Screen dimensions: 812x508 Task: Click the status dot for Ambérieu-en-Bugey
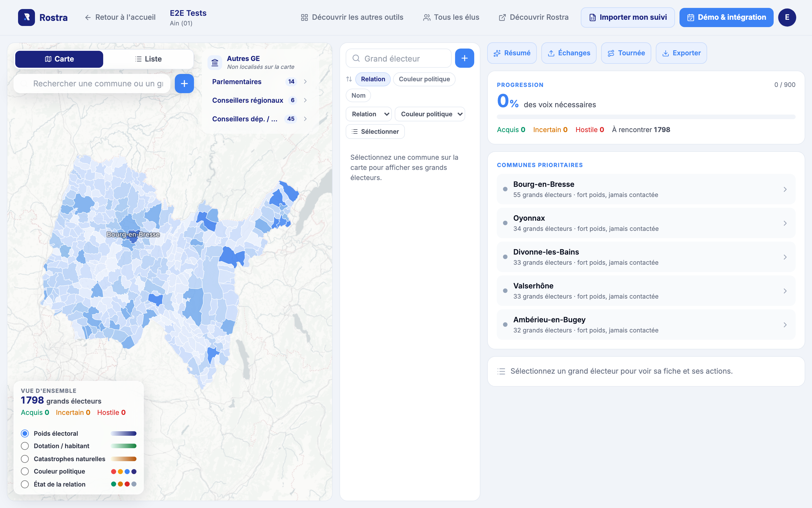pyautogui.click(x=505, y=325)
